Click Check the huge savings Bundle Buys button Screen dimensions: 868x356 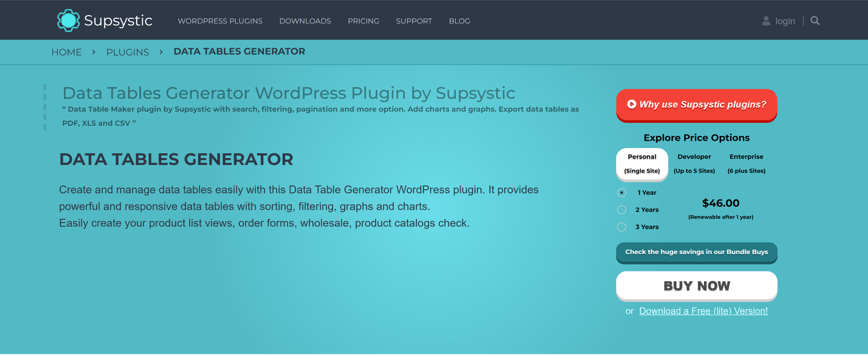tap(696, 252)
